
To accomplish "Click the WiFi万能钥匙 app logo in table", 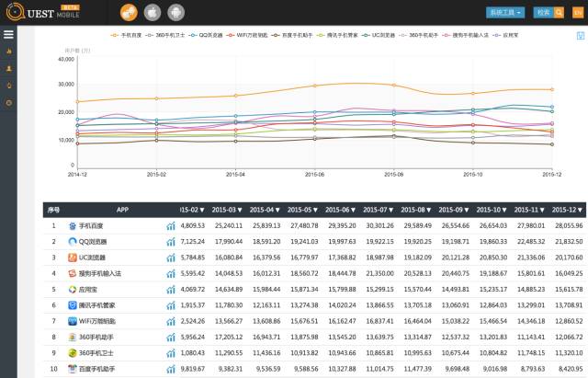I will pos(73,321).
